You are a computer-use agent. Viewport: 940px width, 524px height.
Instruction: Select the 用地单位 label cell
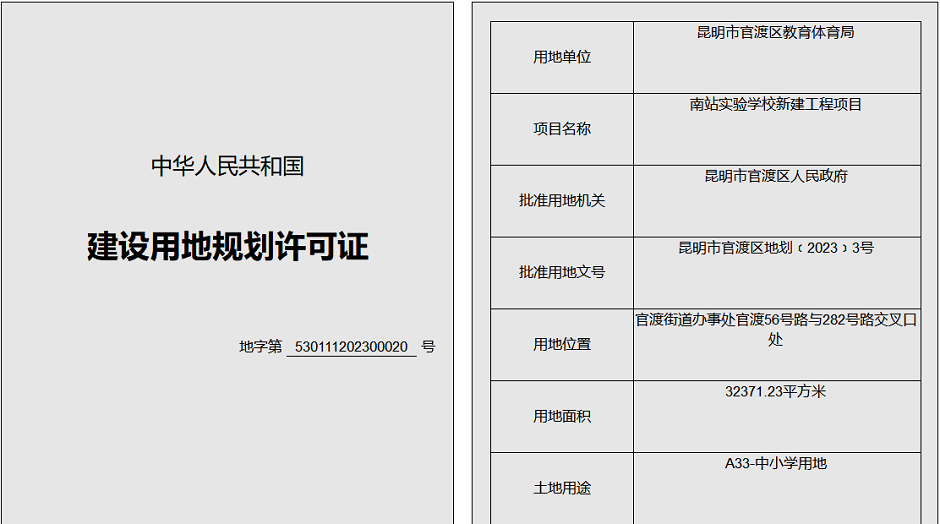pos(561,57)
